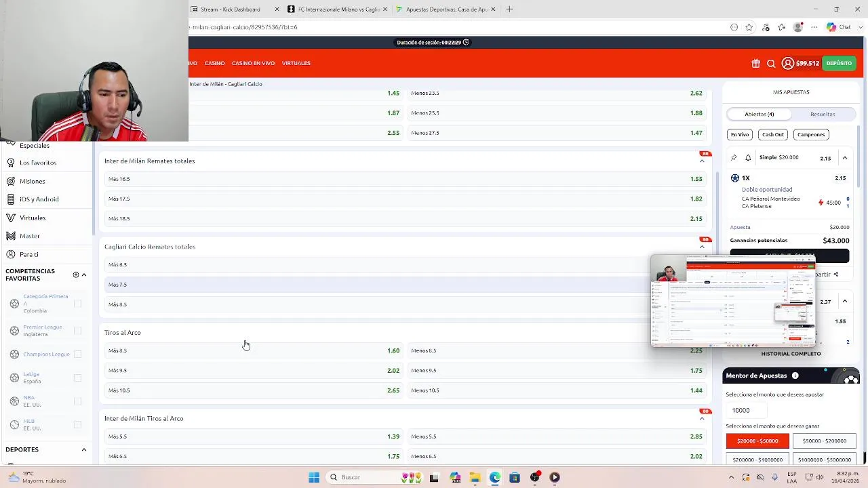Open Virtuales icon in left sidebar
Image resolution: width=868 pixels, height=488 pixels.
11,218
